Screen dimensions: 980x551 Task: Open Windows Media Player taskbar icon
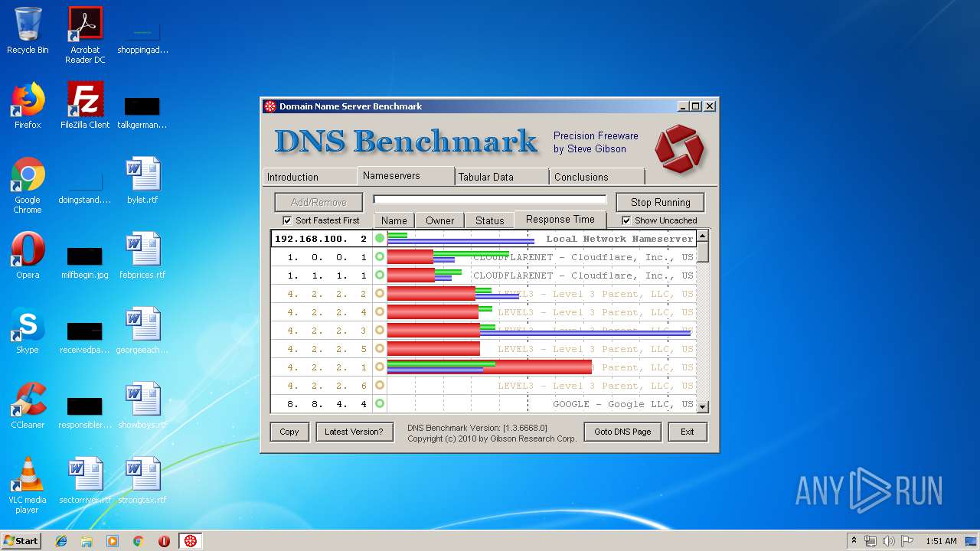(113, 541)
